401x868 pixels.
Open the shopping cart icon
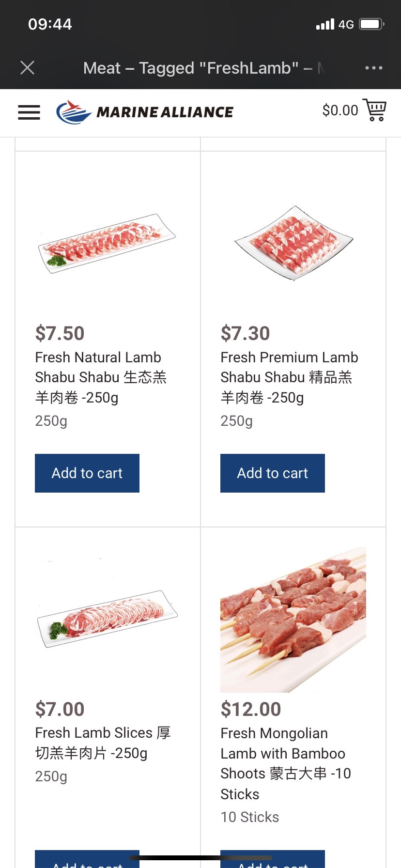tap(375, 110)
